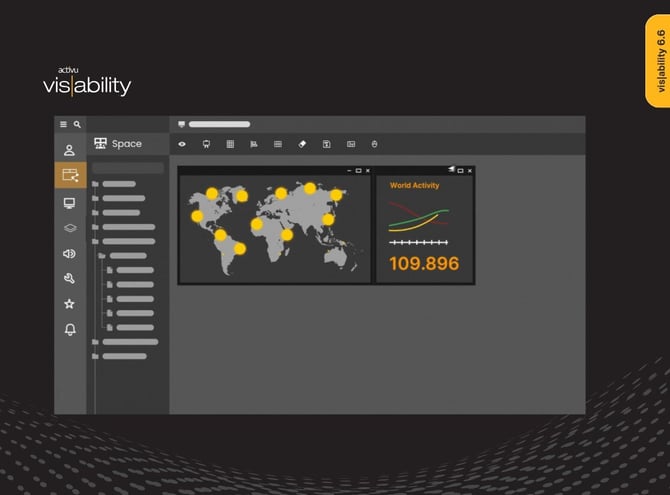Open the hamburger menu icon
Image resolution: width=670 pixels, height=495 pixels.
click(63, 124)
